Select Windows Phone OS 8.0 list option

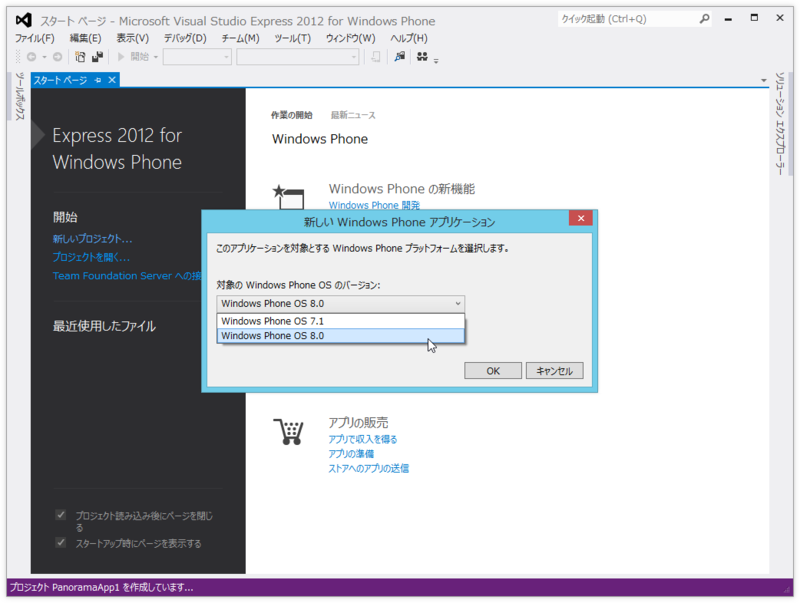[341, 336]
